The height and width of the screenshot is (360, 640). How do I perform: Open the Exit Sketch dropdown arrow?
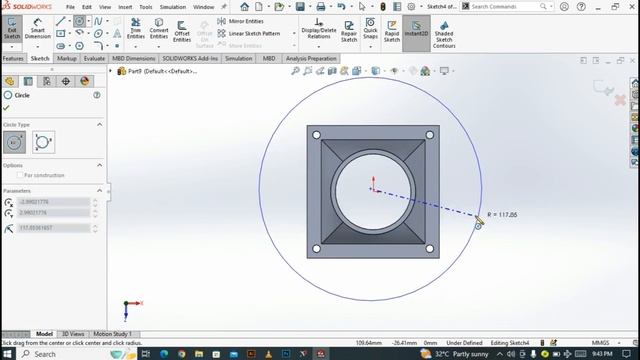(x=12, y=47)
